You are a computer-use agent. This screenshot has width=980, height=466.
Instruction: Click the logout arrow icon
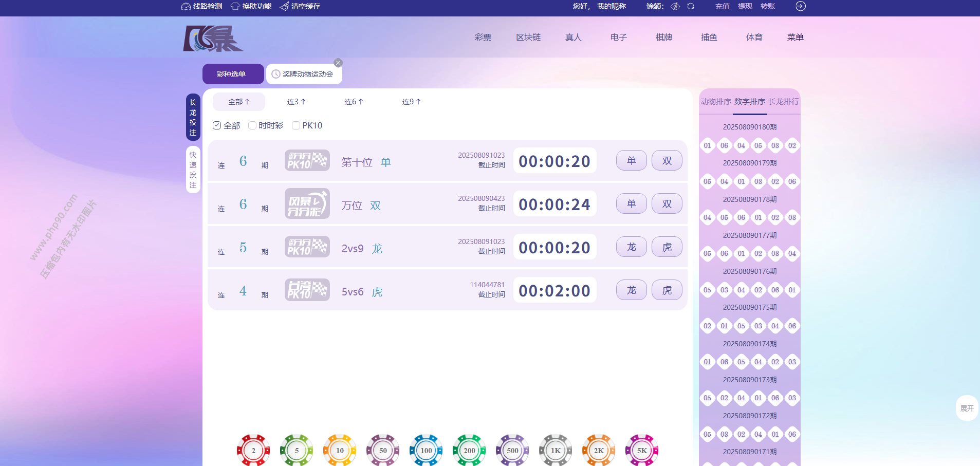(800, 6)
